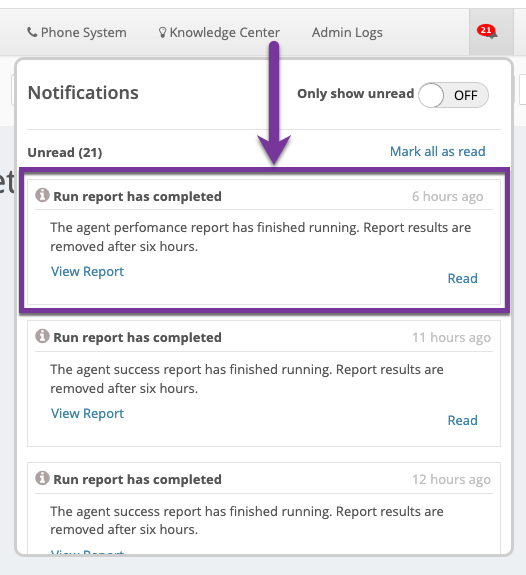Go to Admin Logs
The width and height of the screenshot is (526, 575).
(x=347, y=33)
